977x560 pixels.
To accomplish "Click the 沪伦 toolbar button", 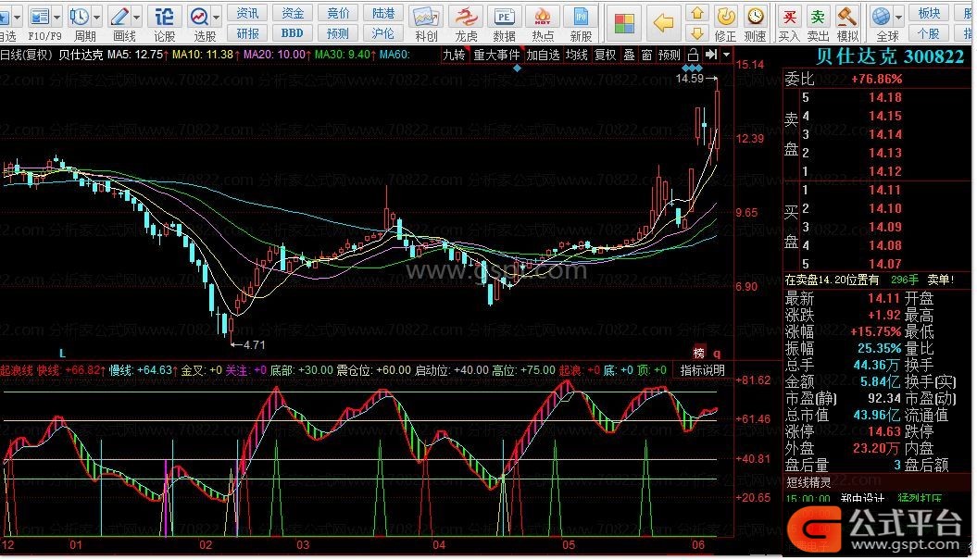I will (383, 33).
